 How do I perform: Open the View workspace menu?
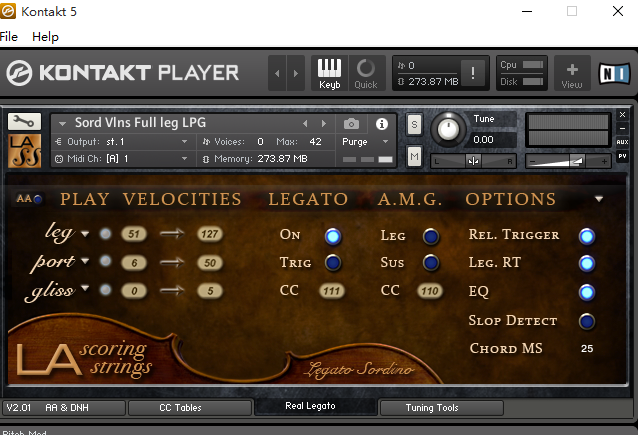[572, 74]
